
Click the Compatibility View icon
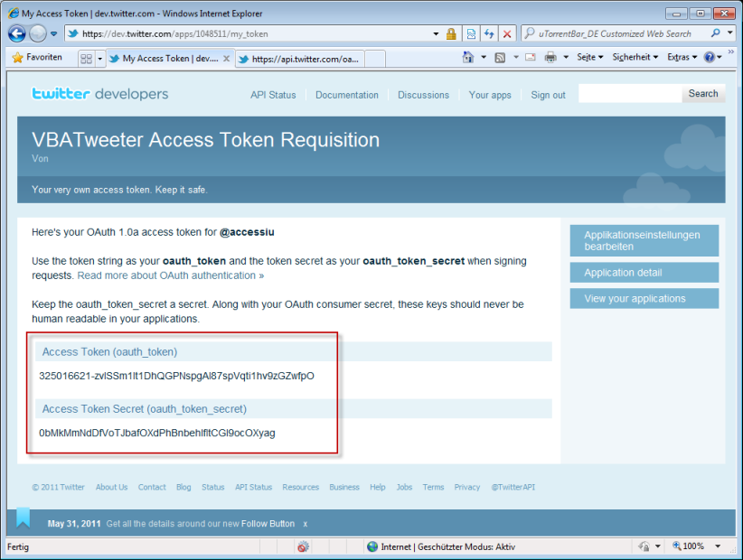pos(472,33)
